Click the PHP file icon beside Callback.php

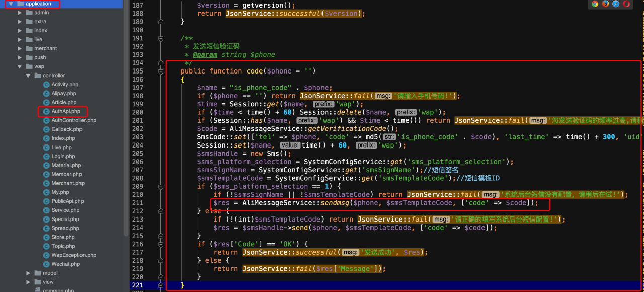(x=46, y=129)
